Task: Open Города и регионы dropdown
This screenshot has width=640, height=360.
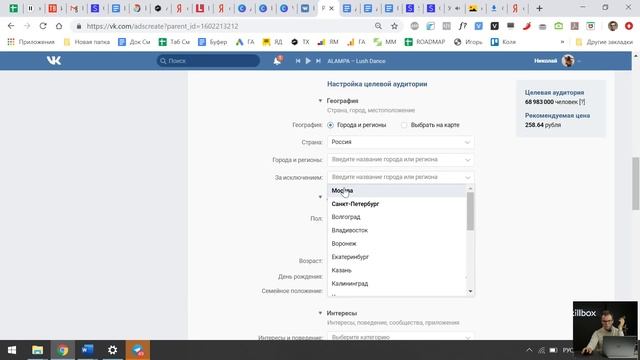Action: click(x=400, y=160)
